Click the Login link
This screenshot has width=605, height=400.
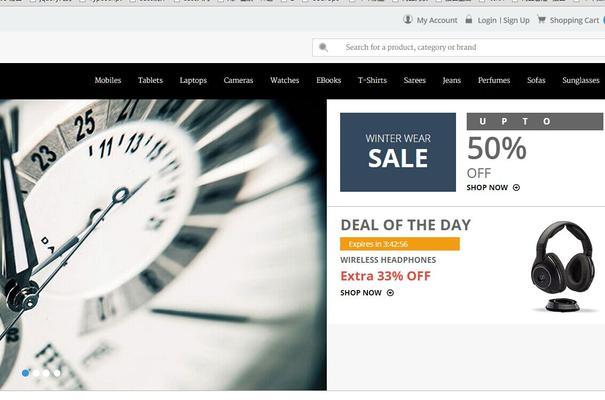487,20
